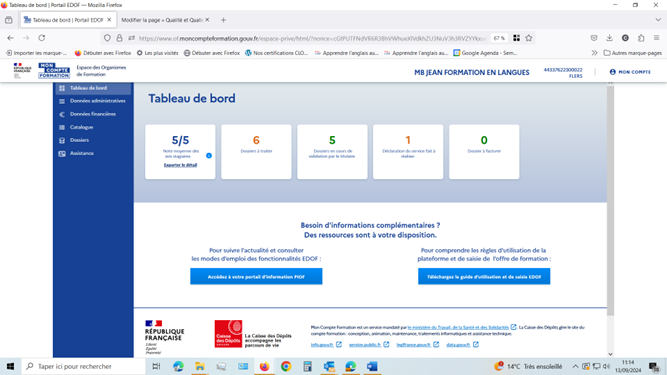Image resolution: width=667 pixels, height=375 pixels.
Task: Click the République Française footer logo
Action: pyautogui.click(x=164, y=337)
